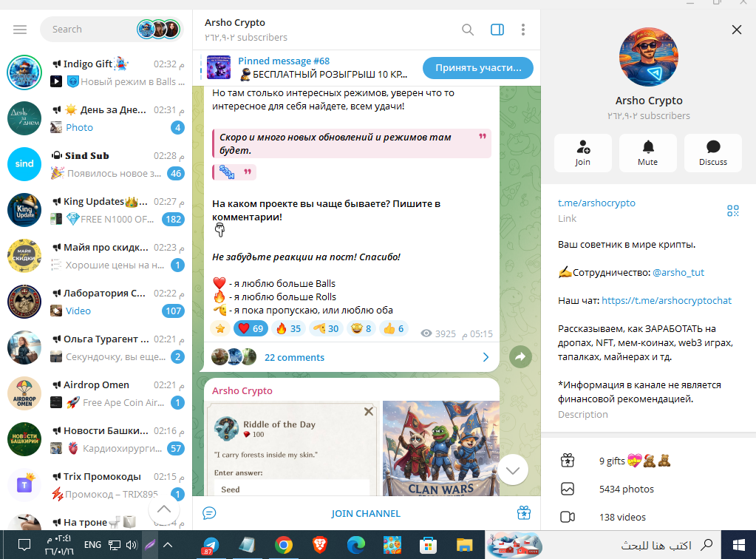Open the Trix Промокоды channel
The width and height of the screenshot is (756, 559).
96,485
